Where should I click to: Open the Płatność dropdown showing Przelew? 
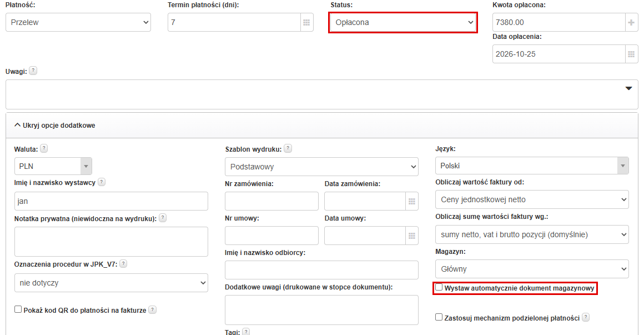tap(78, 22)
